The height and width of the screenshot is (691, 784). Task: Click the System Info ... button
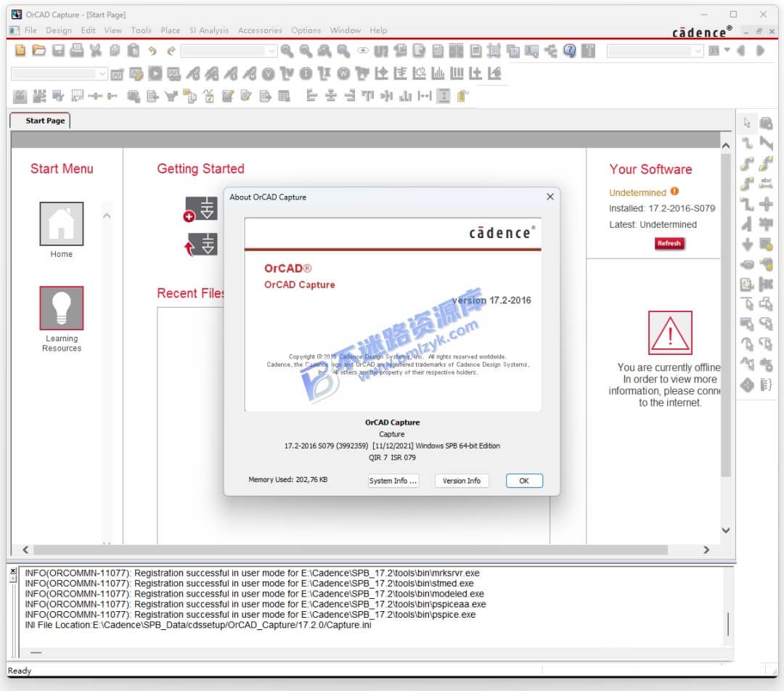coord(393,481)
